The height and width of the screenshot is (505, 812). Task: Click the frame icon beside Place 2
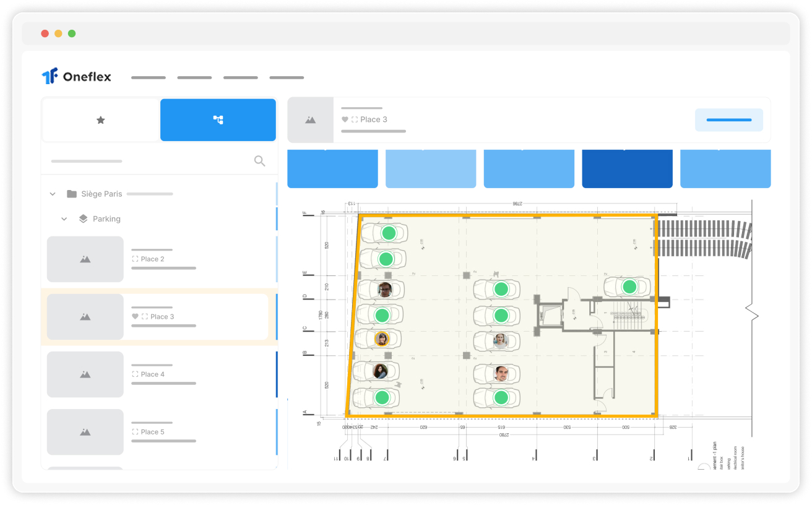tap(135, 259)
